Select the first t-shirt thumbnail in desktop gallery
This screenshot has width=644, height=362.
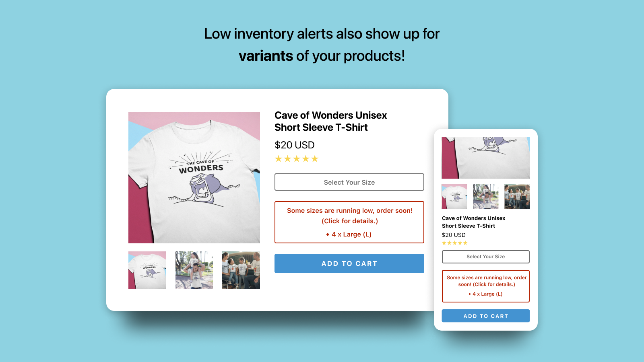(x=147, y=270)
